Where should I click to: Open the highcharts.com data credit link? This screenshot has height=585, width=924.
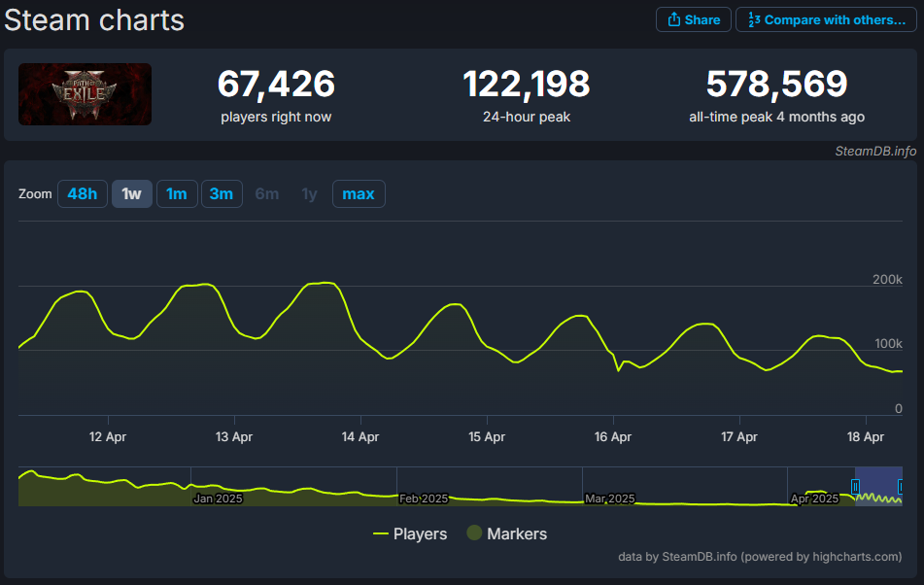point(760,557)
